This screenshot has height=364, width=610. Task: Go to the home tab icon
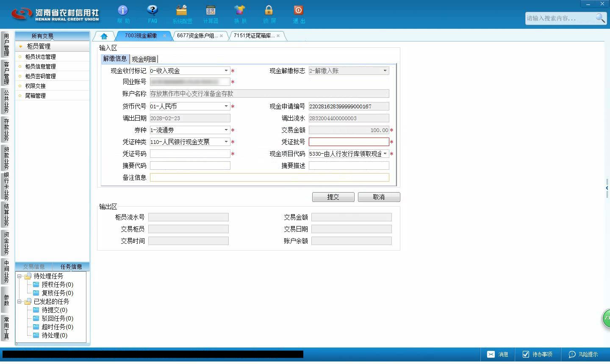(x=104, y=36)
